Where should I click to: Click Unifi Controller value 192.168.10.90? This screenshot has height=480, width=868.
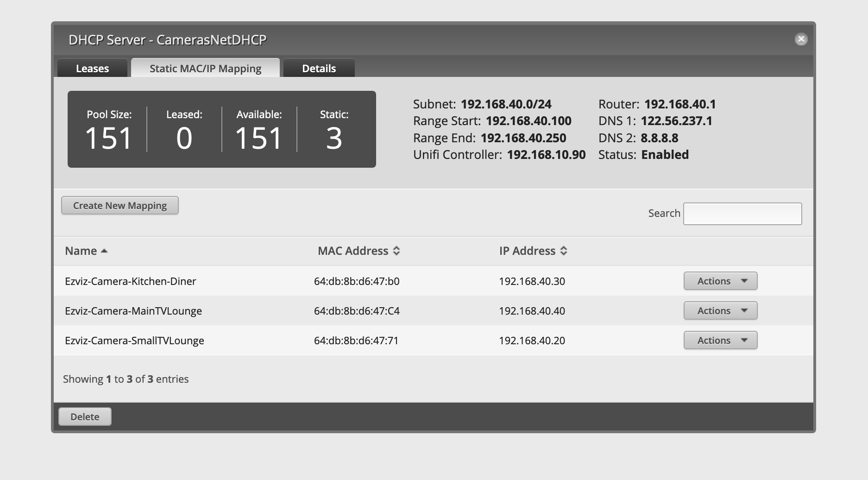tap(547, 155)
